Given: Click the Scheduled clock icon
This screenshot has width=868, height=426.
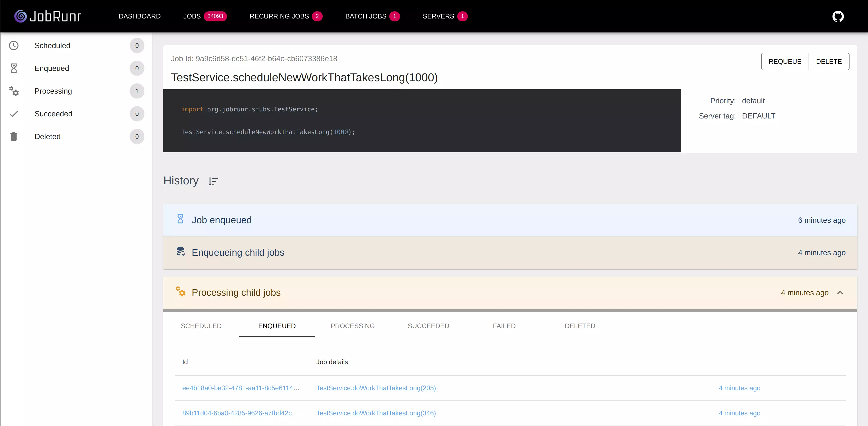Looking at the screenshot, I should 14,45.
